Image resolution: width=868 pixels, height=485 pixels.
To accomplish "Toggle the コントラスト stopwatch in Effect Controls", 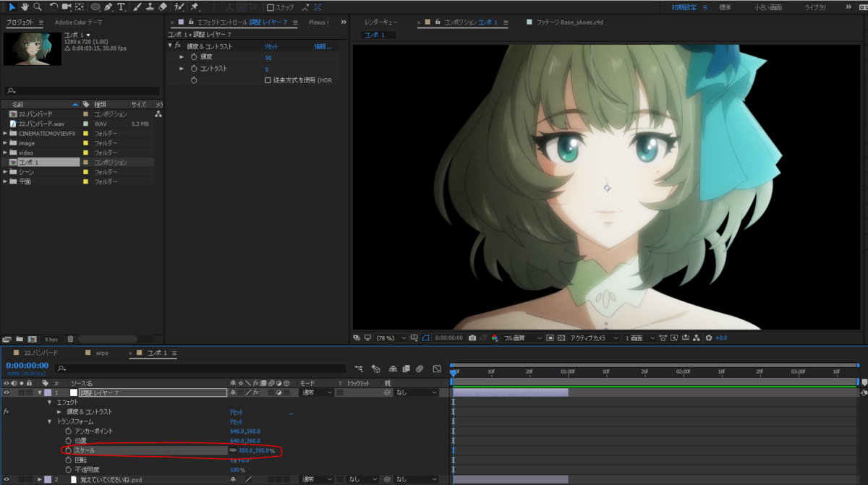I will [194, 69].
